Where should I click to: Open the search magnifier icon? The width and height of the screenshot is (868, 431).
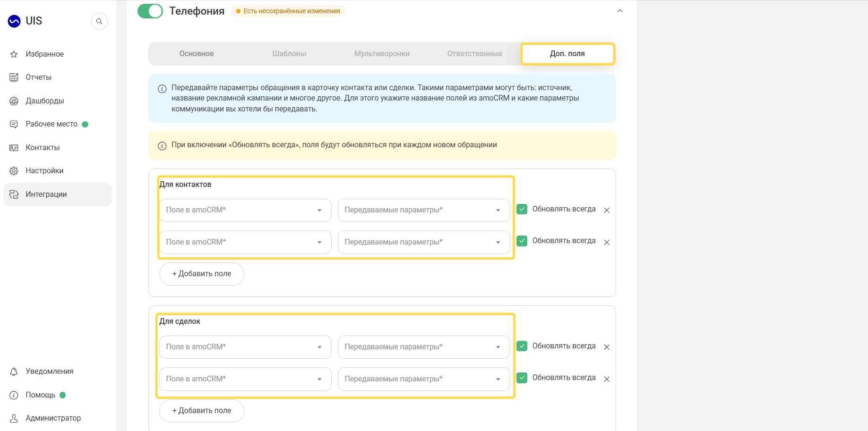click(99, 21)
